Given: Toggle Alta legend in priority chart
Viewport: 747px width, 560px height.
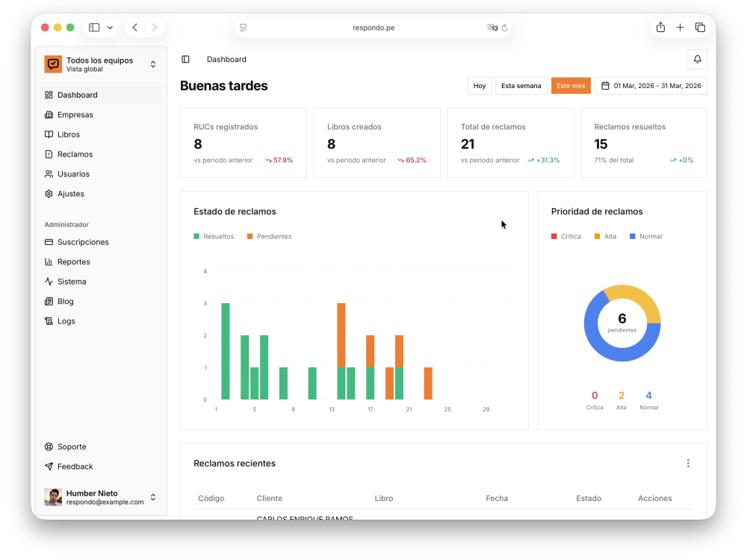Looking at the screenshot, I should pyautogui.click(x=605, y=236).
